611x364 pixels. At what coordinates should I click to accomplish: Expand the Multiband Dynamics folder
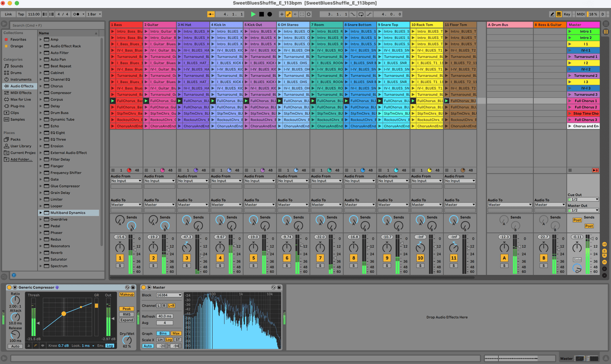(41, 213)
